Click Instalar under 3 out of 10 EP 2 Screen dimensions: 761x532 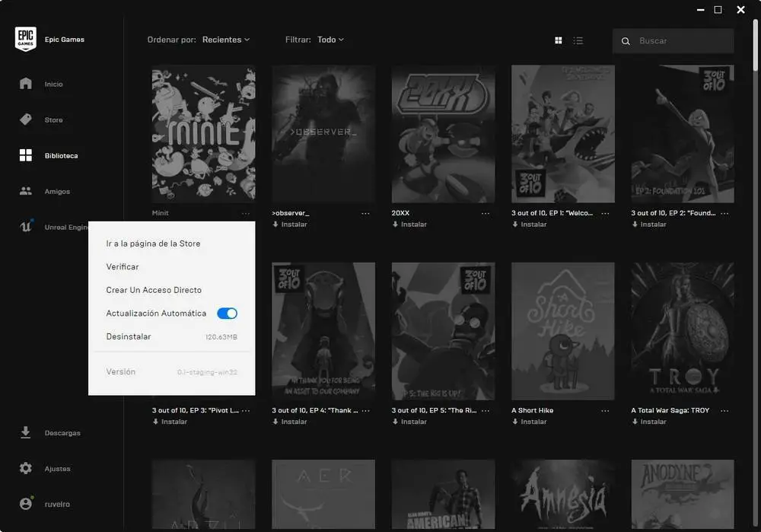[x=649, y=225]
